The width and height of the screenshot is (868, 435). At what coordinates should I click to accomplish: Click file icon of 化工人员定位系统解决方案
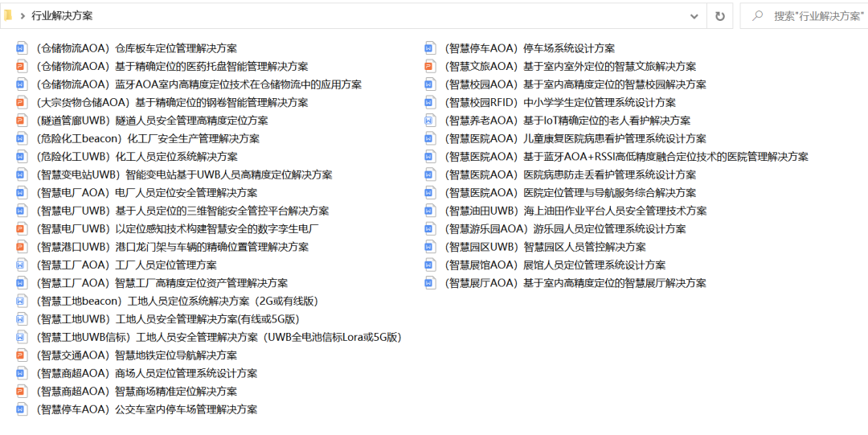(22, 157)
